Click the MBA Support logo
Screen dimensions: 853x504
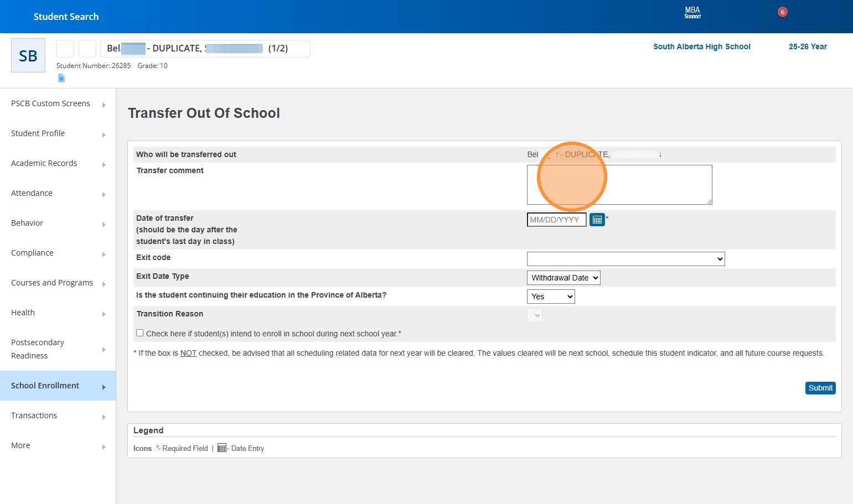click(x=692, y=13)
